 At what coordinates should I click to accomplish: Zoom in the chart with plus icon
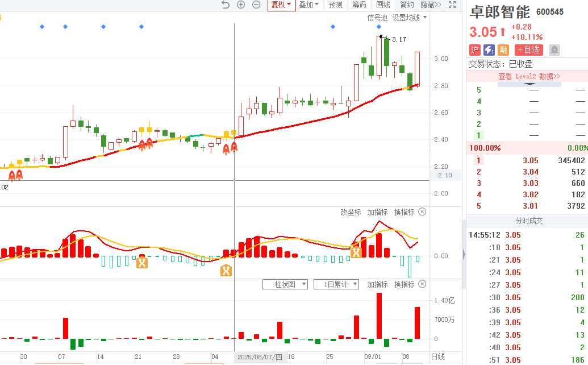[241, 5]
